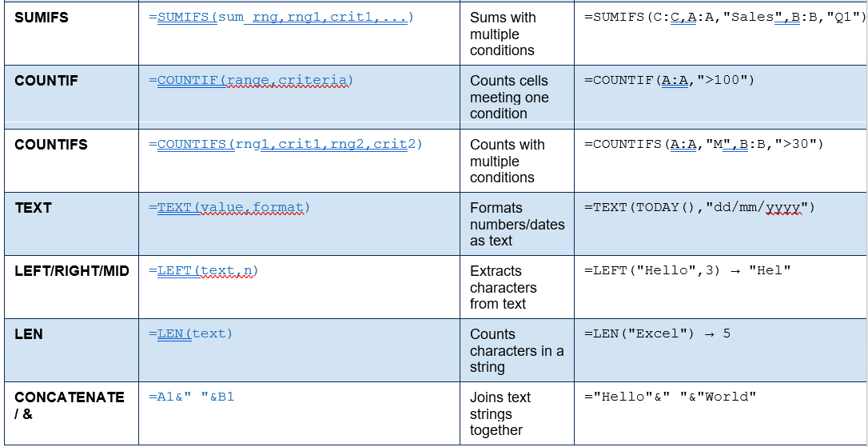Click the =LEN("Excel") → 5 example
This screenshot has height=447, width=868.
(x=657, y=334)
